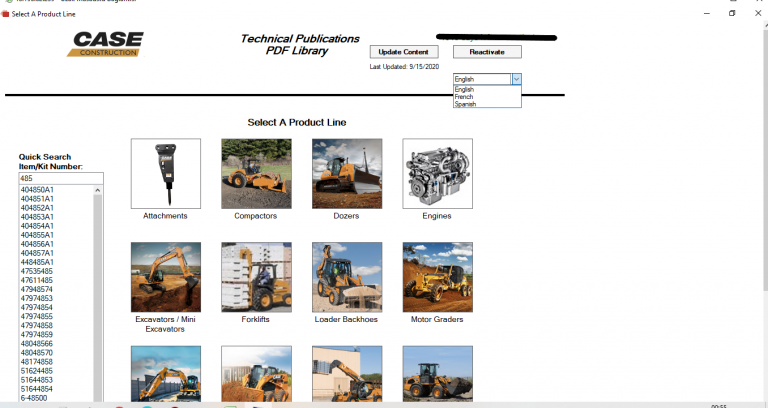Open the telehandler thumbnail
Viewport: 768px width, 408px height.
[x=347, y=374]
